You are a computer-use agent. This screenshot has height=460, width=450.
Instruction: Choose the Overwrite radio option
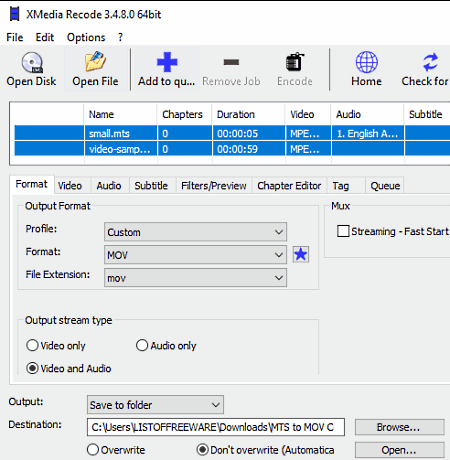pos(93,450)
